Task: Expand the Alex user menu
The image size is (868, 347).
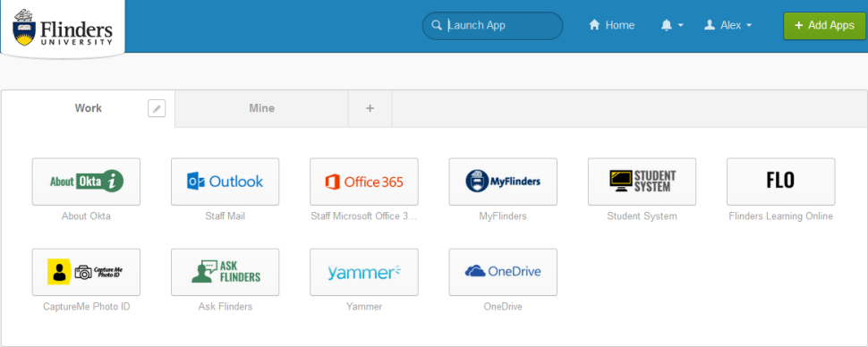Action: pyautogui.click(x=728, y=25)
